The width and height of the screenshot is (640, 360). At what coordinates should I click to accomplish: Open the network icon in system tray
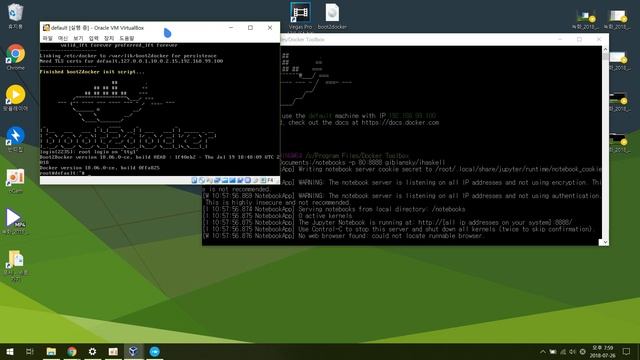click(x=563, y=351)
